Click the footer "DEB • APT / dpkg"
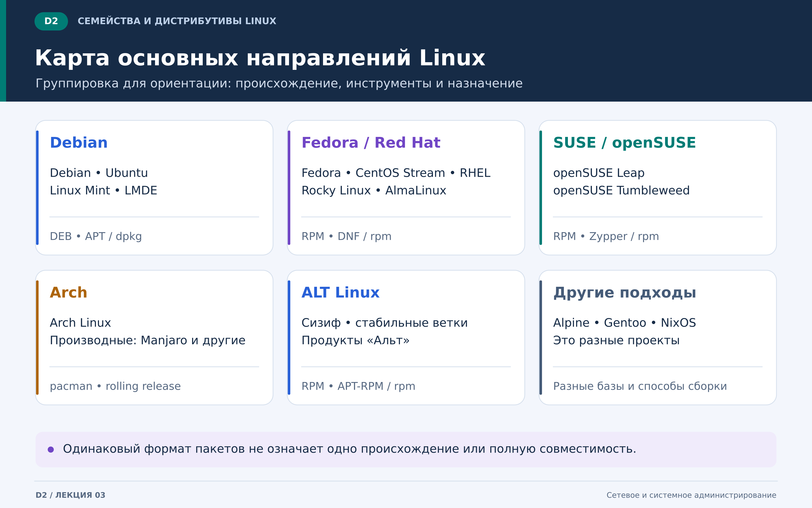This screenshot has width=812, height=508. click(96, 236)
